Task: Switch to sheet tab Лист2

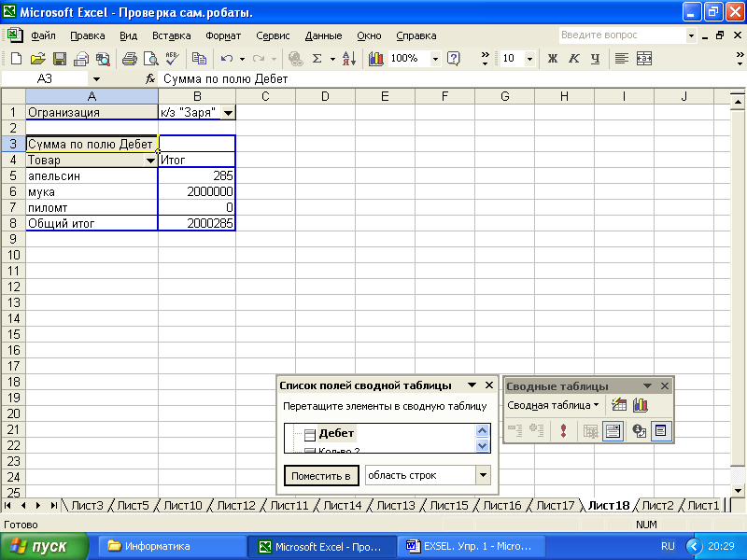Action: click(657, 505)
